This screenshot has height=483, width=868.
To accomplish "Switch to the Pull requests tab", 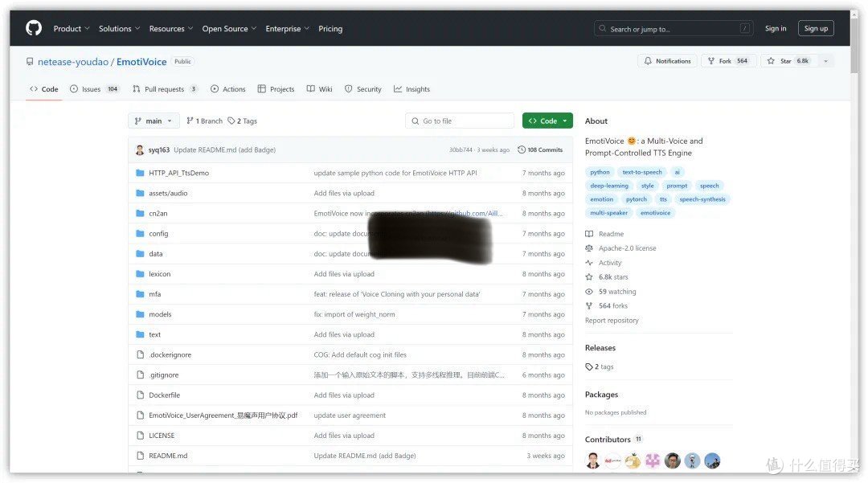I will pos(165,89).
